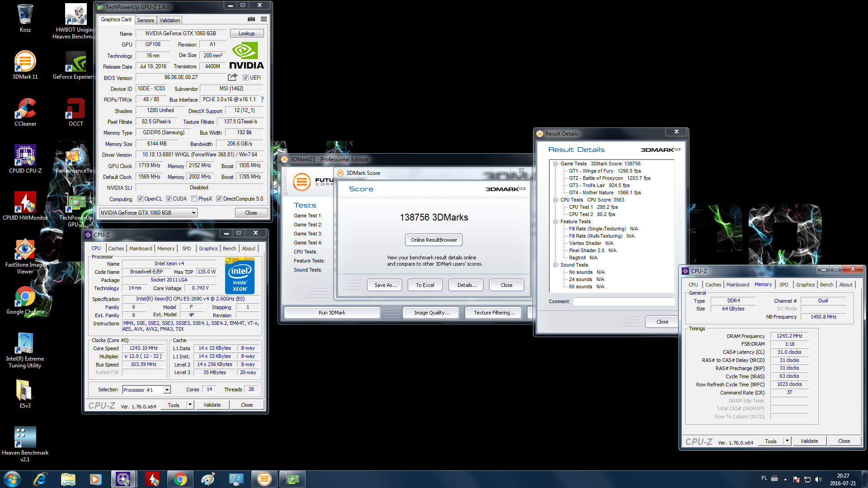Open the GPU selection dropdown in GPU-Z
868x488 pixels.
[x=148, y=213]
